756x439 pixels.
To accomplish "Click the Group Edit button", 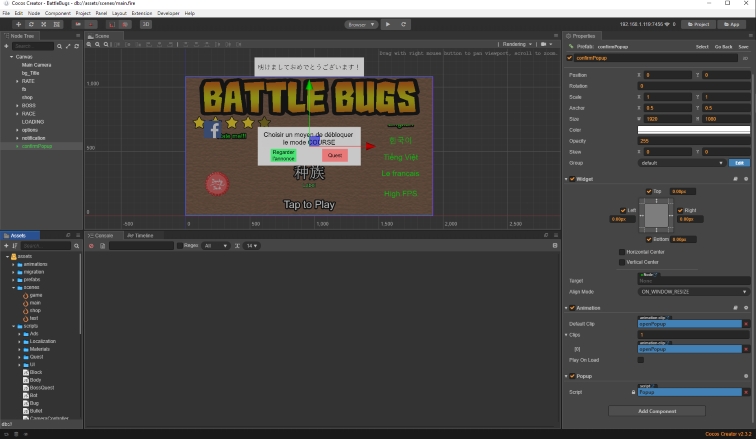I will [x=739, y=163].
